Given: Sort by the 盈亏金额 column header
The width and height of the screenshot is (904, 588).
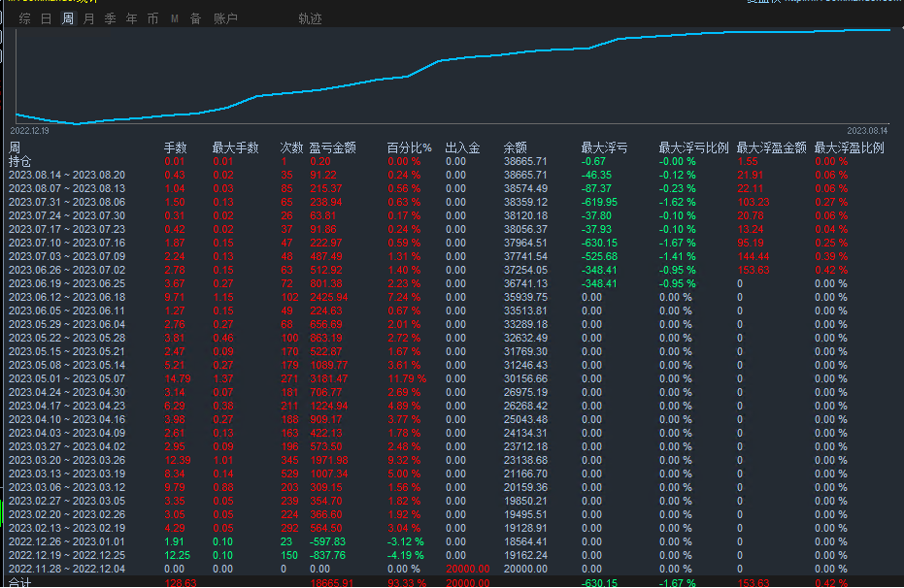Looking at the screenshot, I should click(332, 148).
